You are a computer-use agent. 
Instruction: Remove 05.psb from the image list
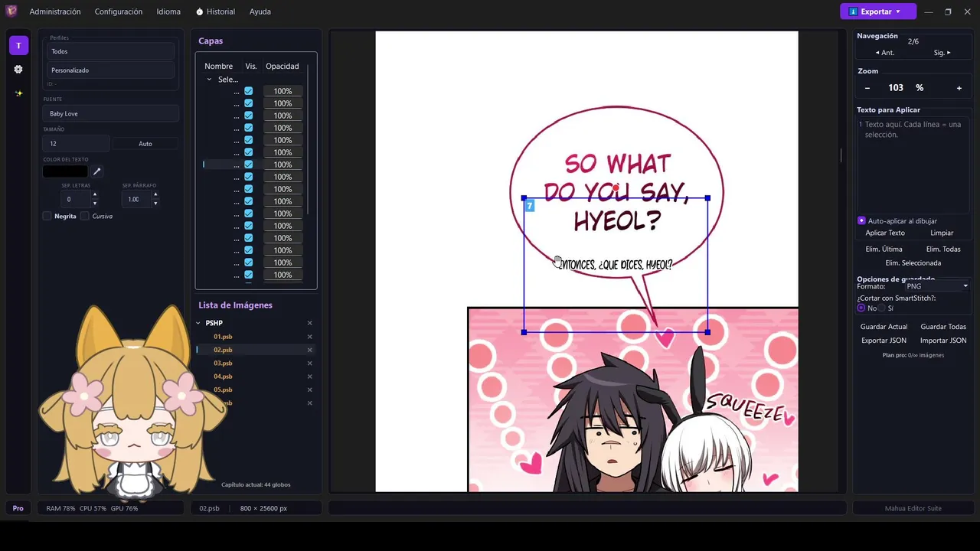click(310, 390)
